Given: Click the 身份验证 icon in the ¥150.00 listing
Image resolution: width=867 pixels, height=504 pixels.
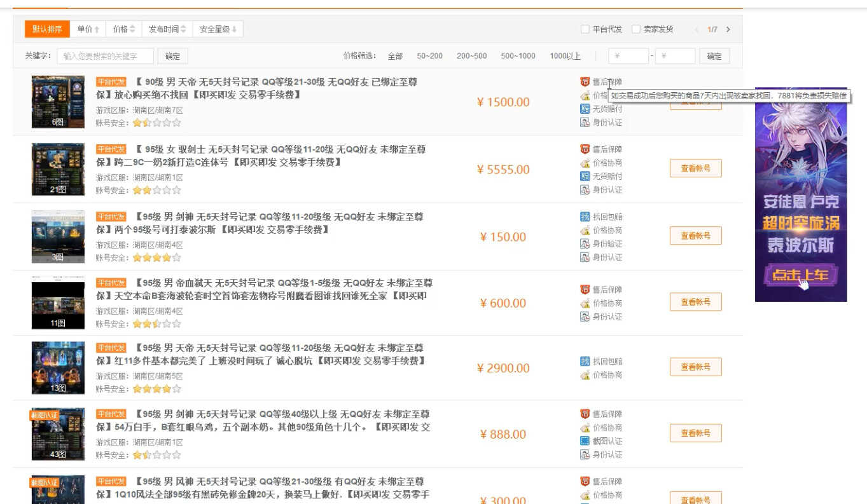Looking at the screenshot, I should pos(585,243).
